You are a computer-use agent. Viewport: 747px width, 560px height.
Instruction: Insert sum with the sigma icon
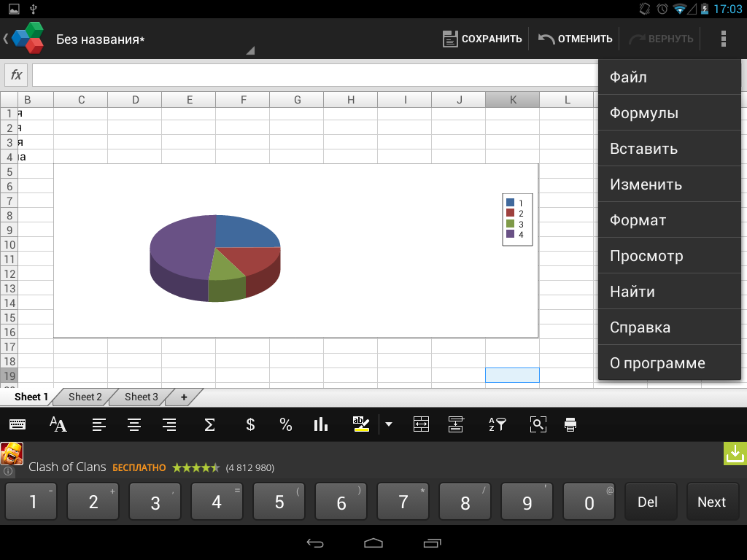click(209, 424)
